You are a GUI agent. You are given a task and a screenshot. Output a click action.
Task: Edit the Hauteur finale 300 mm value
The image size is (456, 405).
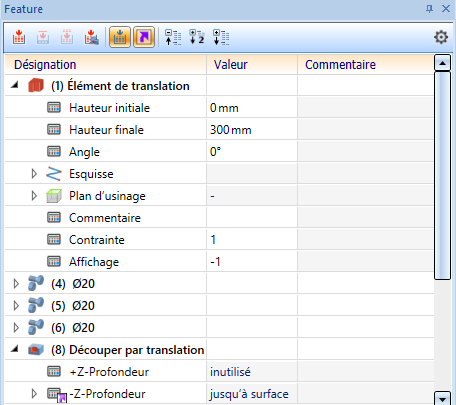click(252, 130)
